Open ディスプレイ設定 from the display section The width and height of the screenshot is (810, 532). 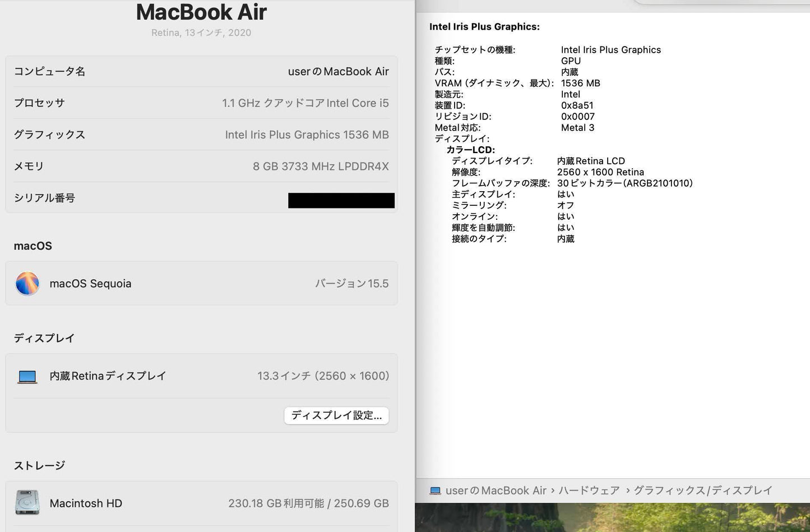(336, 415)
